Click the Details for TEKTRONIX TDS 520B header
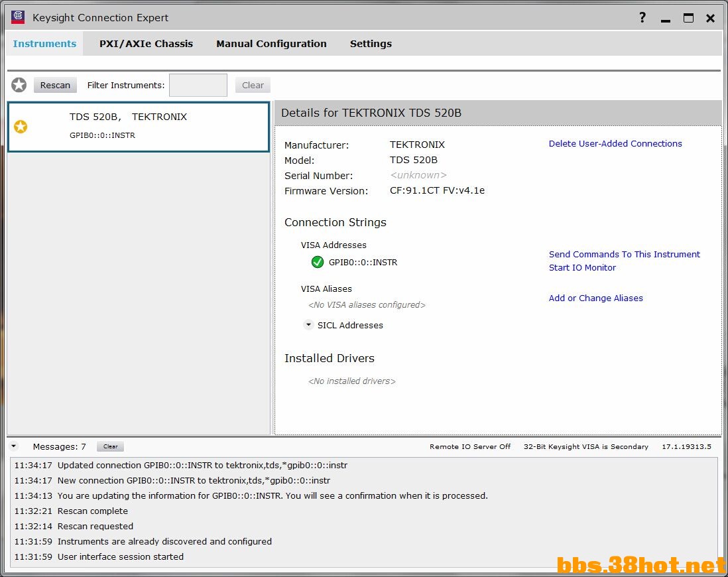 [371, 113]
